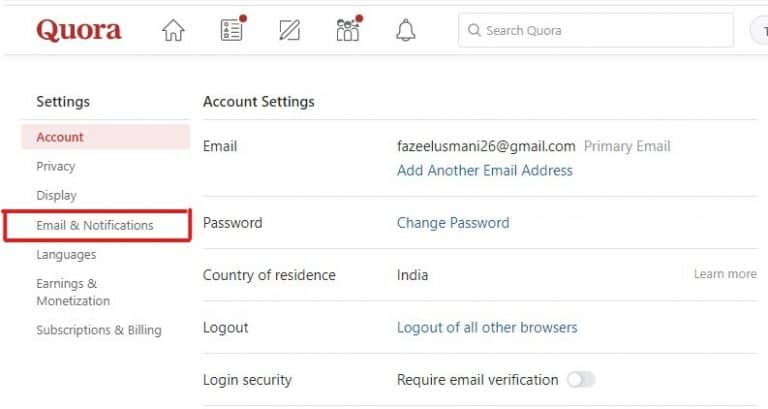This screenshot has height=409, width=768.
Task: Click the magnifier icon in search box
Action: point(474,31)
